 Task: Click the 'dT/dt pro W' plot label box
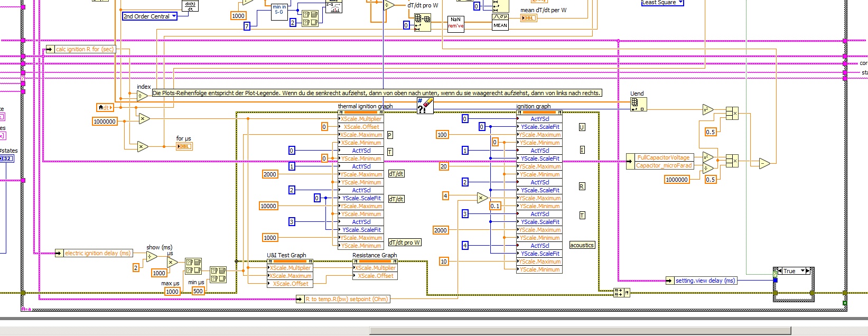click(405, 242)
